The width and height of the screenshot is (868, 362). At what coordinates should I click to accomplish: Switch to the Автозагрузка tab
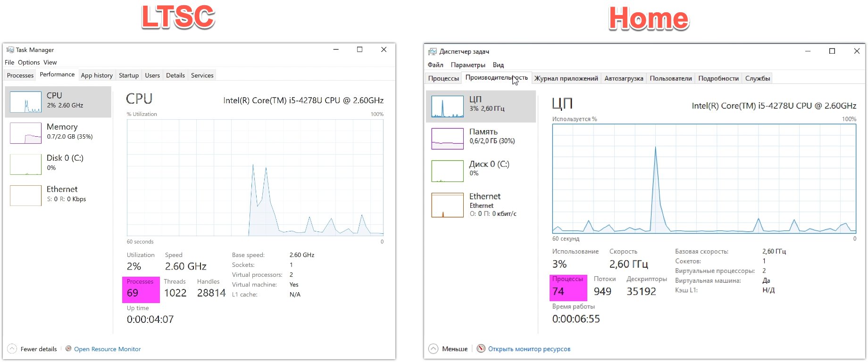click(x=624, y=78)
